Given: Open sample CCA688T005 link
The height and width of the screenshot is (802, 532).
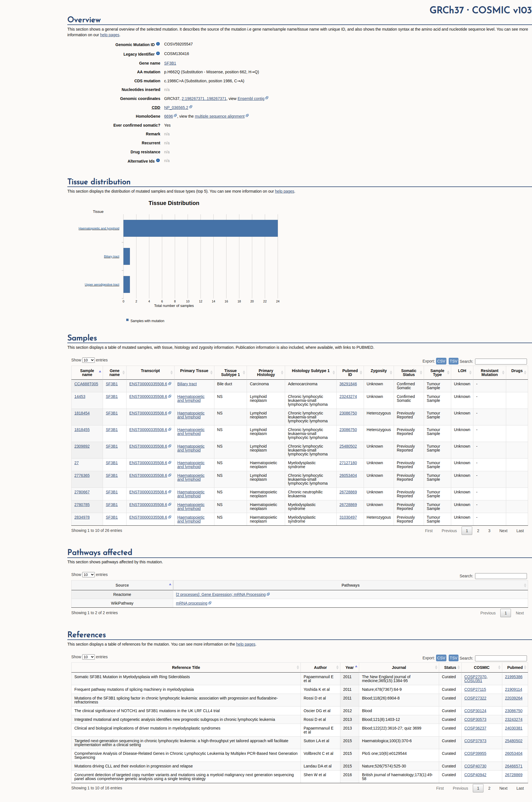Looking at the screenshot, I should [x=86, y=384].
